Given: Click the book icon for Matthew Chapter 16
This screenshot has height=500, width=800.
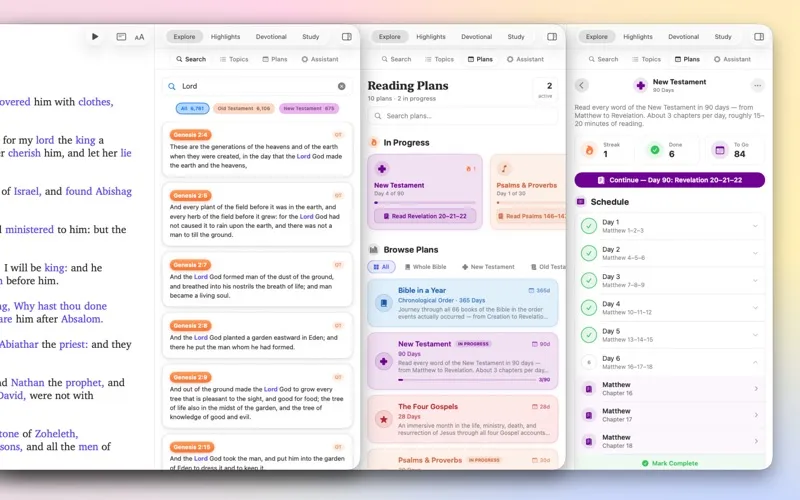Looking at the screenshot, I should pos(589,389).
